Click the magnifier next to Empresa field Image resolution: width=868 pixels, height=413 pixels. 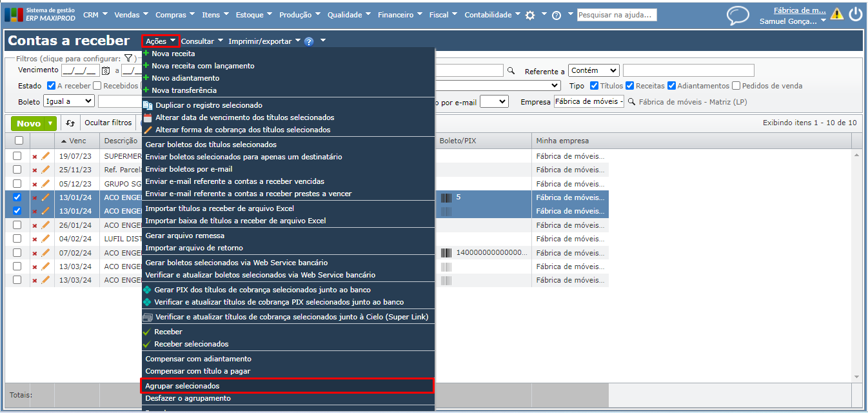point(632,101)
